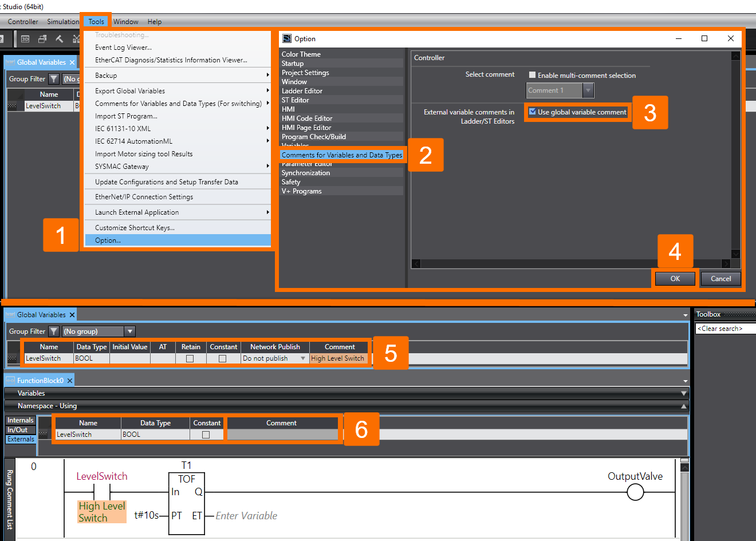Click the Option dialog title bar icon
This screenshot has height=541, width=756.
pos(286,38)
